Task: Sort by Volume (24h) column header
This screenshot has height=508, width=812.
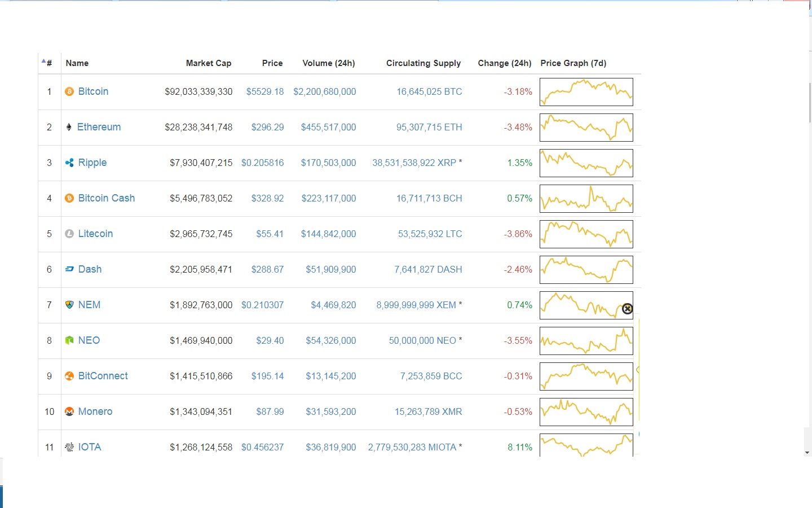Action: (329, 63)
